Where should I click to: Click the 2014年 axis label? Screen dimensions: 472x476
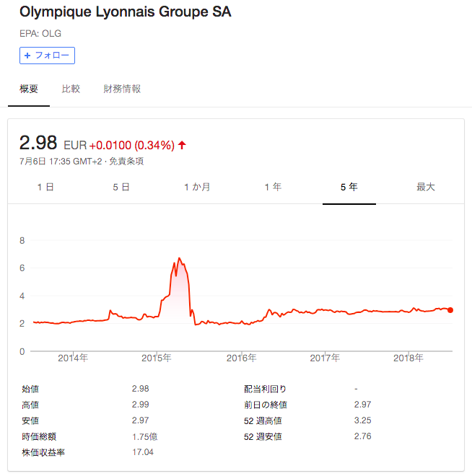pos(73,358)
